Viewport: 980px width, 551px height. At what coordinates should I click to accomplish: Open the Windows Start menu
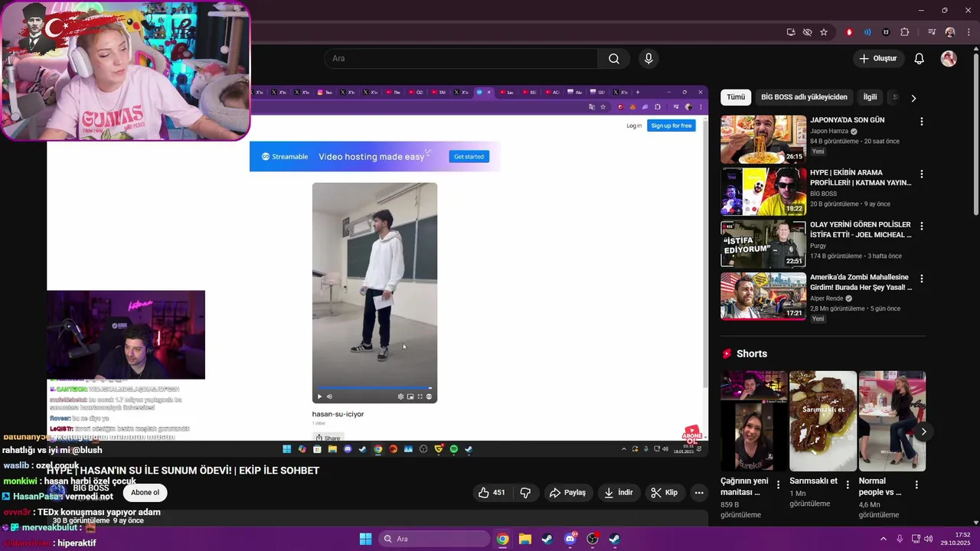pos(365,539)
